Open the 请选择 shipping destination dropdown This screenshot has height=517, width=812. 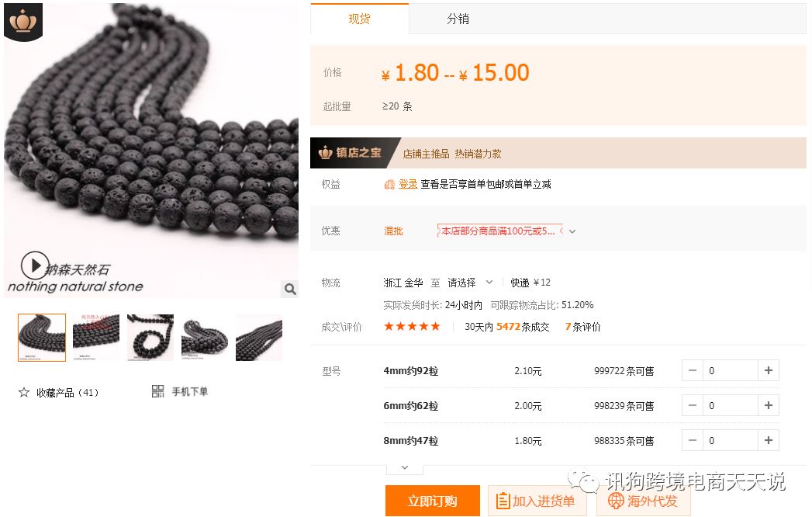[x=470, y=283]
